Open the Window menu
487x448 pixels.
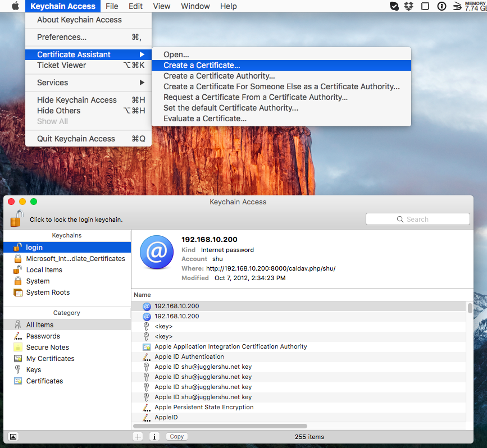pos(195,6)
